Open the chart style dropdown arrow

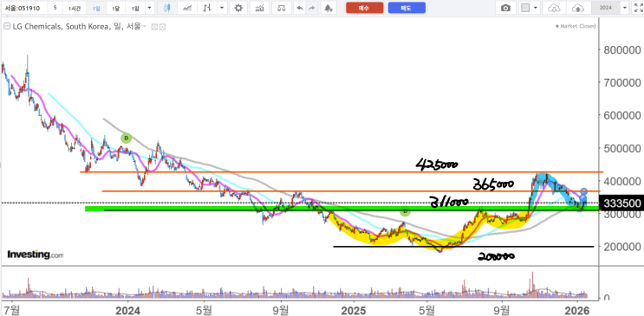tap(222, 8)
